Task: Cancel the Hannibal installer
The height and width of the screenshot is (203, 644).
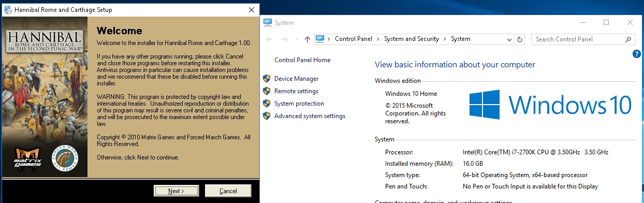Action: [228, 191]
